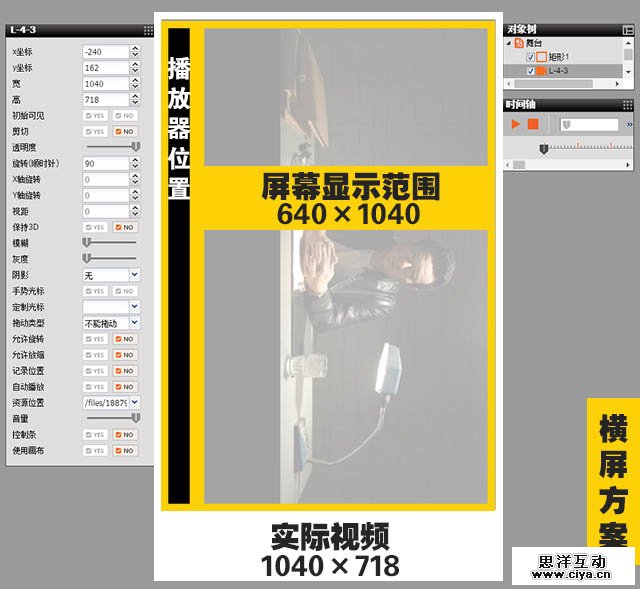Click the rotated video on the stage
Image resolution: width=640 pixels, height=590 pixels.
(x=346, y=266)
